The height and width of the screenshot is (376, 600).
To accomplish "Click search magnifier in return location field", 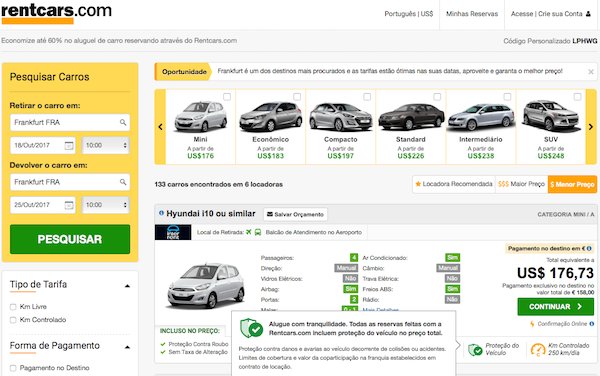I will (122, 182).
